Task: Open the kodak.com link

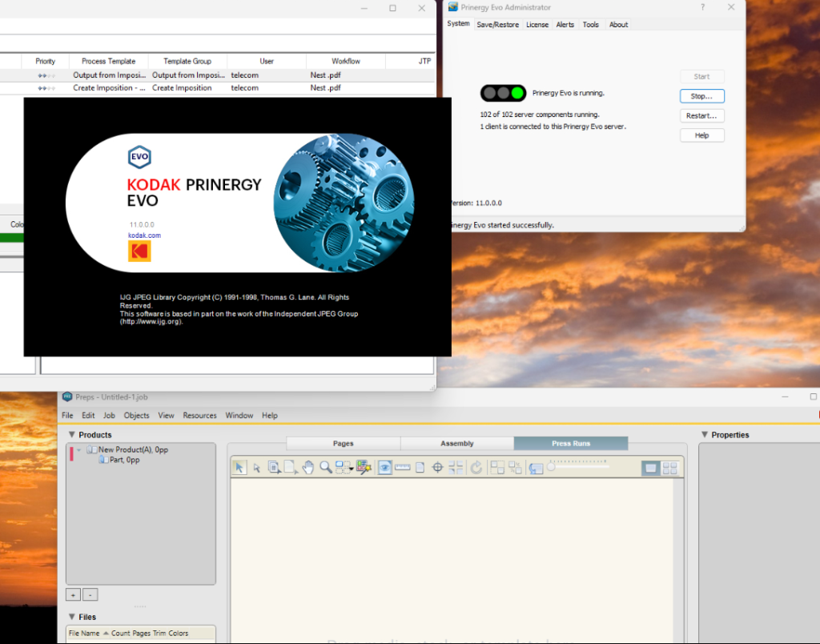Action: [144, 235]
